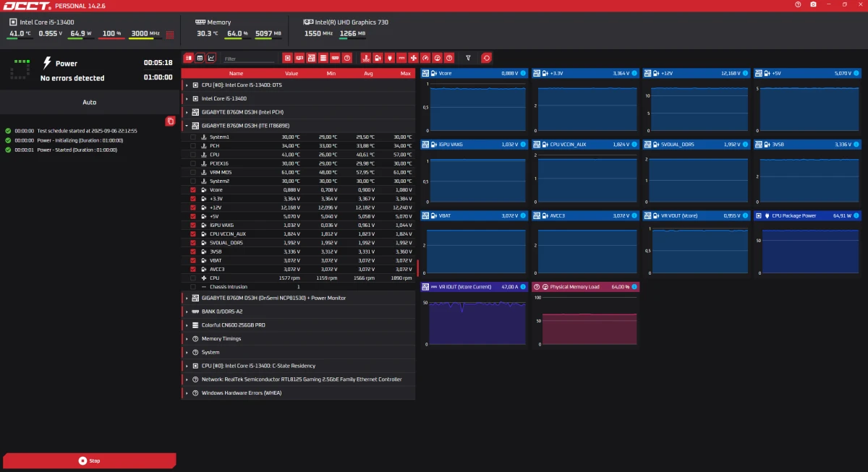Click CPU usage 100 % readout
The width and height of the screenshot is (868, 472).
pyautogui.click(x=111, y=33)
